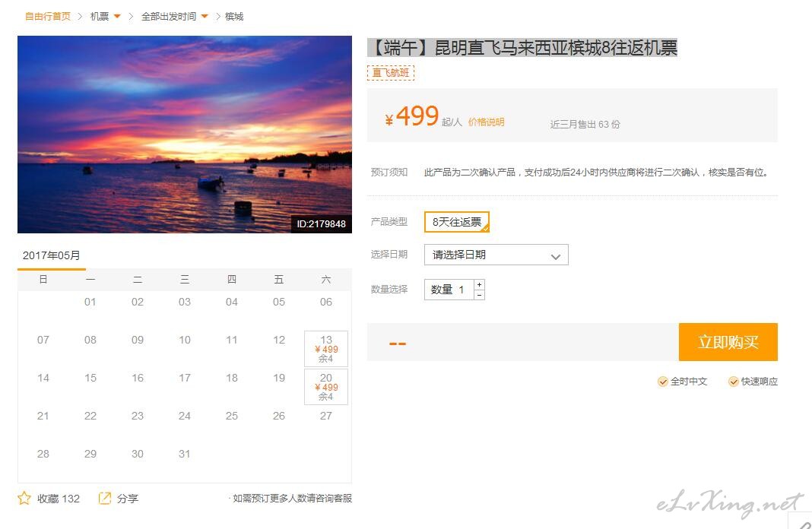Click the share icon

pyautogui.click(x=105, y=499)
